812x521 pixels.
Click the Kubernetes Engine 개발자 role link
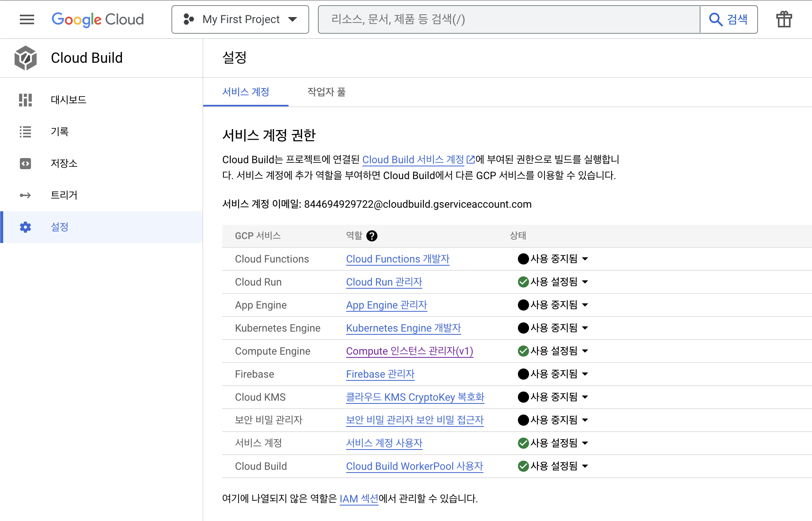click(403, 328)
